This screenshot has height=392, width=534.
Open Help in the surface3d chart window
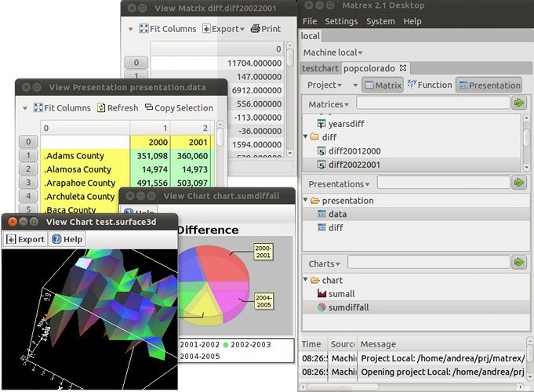67,239
